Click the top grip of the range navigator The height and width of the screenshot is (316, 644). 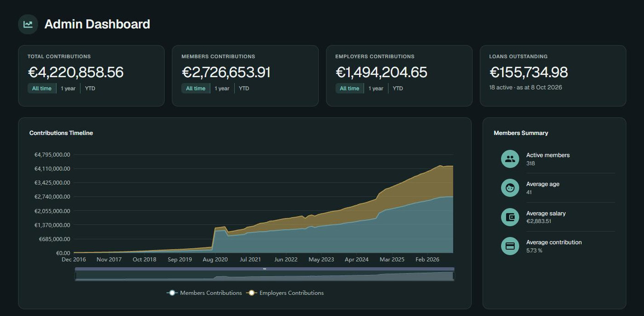coord(264,269)
